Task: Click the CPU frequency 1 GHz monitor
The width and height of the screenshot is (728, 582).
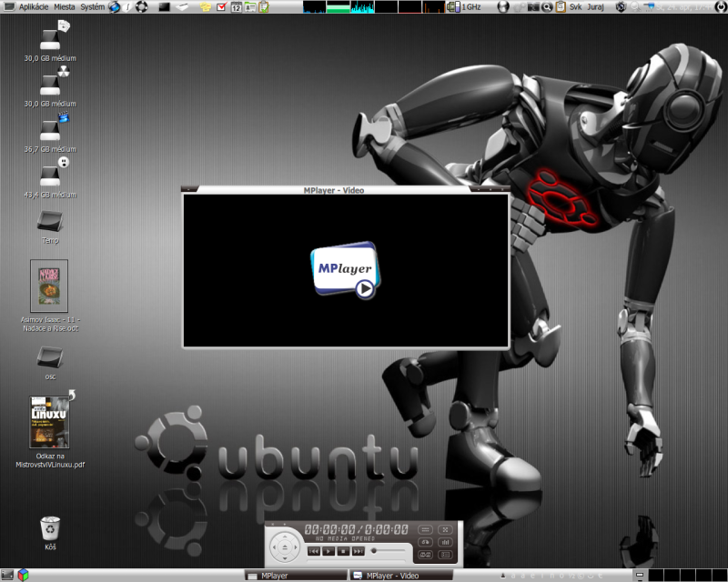Action: 463,7
